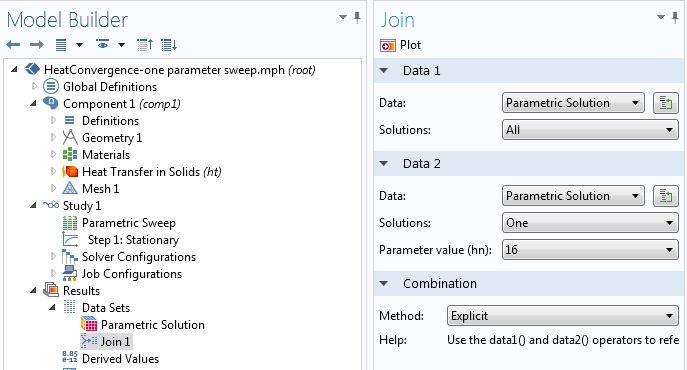This screenshot has width=687, height=370.
Task: Open dropdown arrow beside tree list icon
Action: (x=79, y=45)
